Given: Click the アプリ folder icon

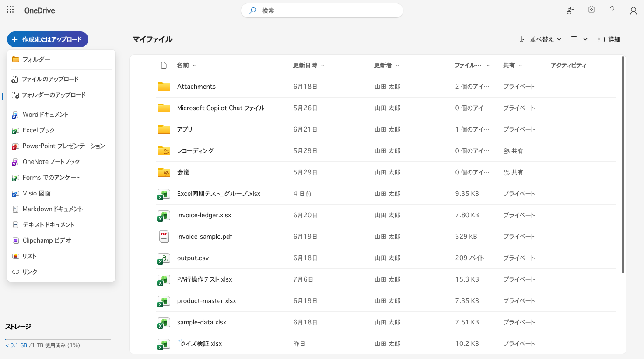Looking at the screenshot, I should (164, 129).
